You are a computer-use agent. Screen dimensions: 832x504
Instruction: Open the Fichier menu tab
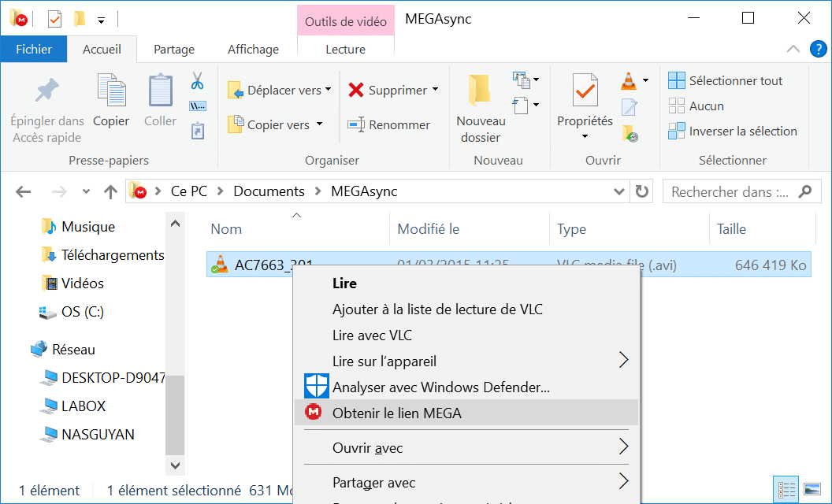click(34, 50)
